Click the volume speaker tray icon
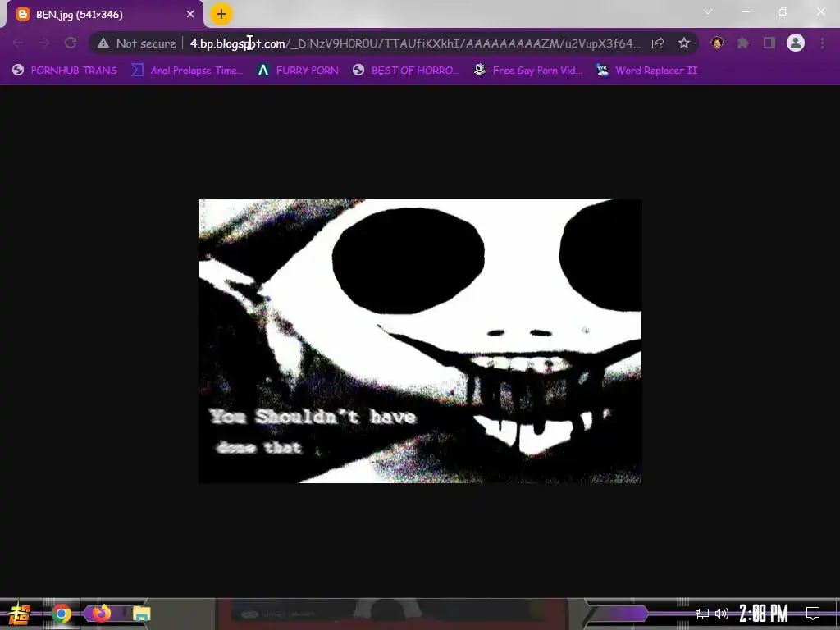Viewport: 840px width, 630px height. click(x=722, y=614)
